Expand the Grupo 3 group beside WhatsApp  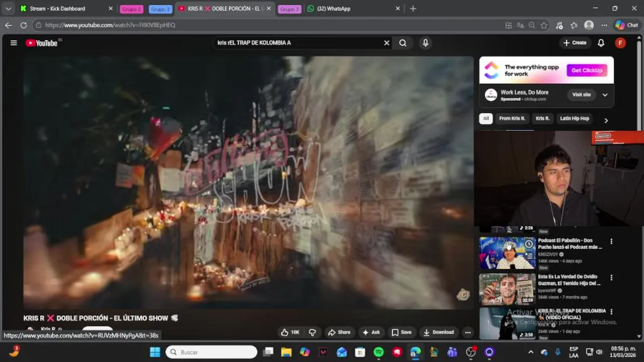(x=289, y=9)
